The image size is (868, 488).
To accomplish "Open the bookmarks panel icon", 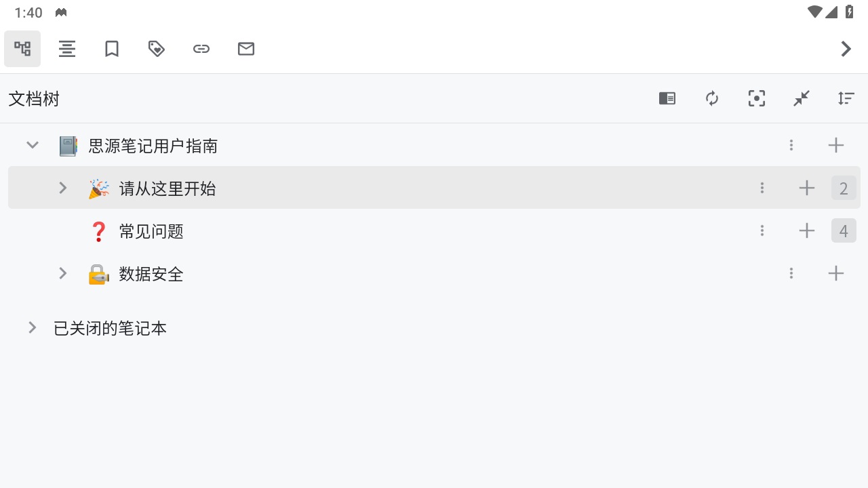I will (x=112, y=49).
